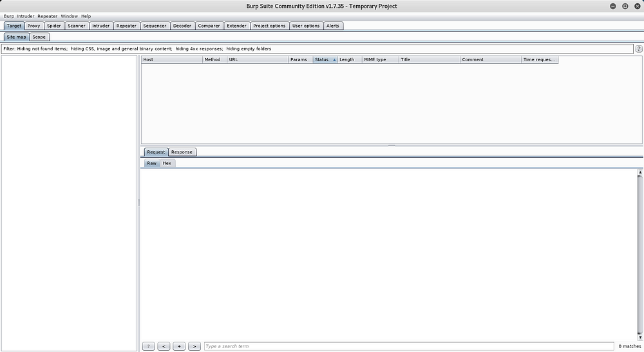Switch to the Sequencer tab
The height and width of the screenshot is (352, 644).
pos(155,26)
